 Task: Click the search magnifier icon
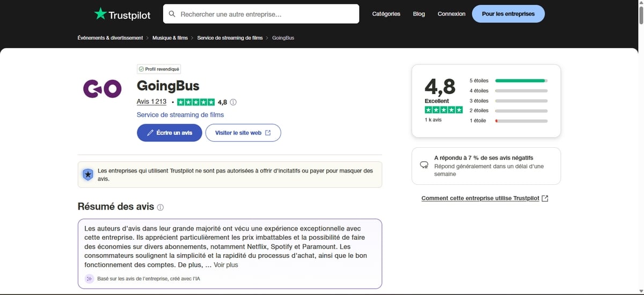pyautogui.click(x=172, y=14)
